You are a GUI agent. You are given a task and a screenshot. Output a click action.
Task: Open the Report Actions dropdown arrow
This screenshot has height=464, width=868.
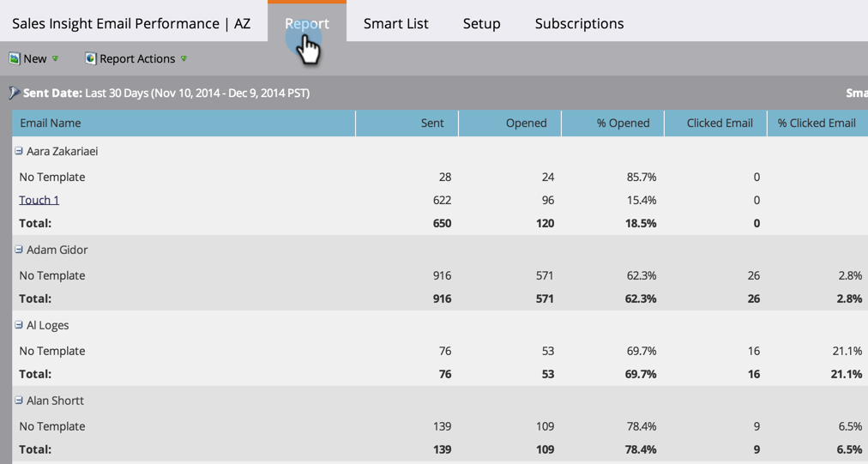(x=184, y=58)
